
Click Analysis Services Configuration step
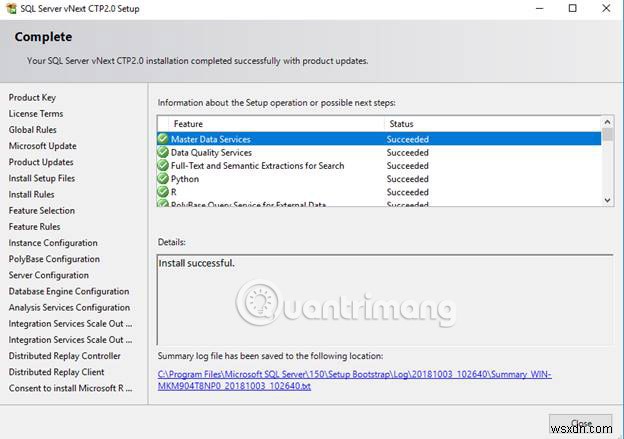coord(69,308)
